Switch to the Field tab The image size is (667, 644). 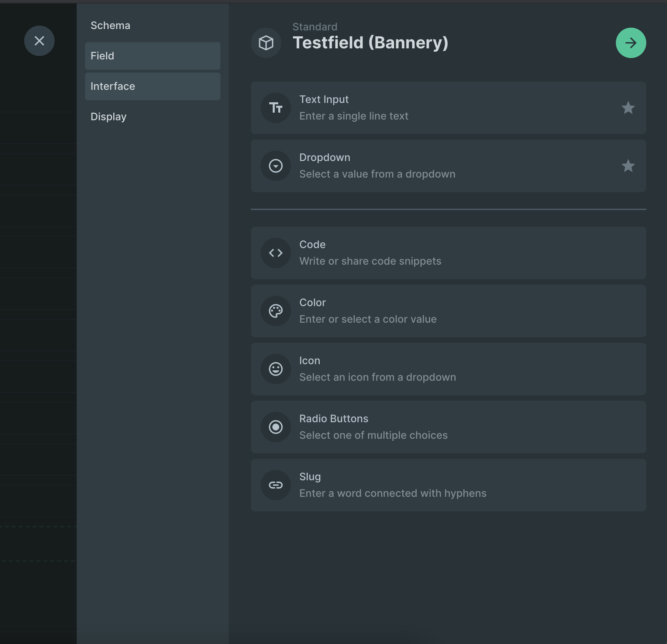click(152, 56)
